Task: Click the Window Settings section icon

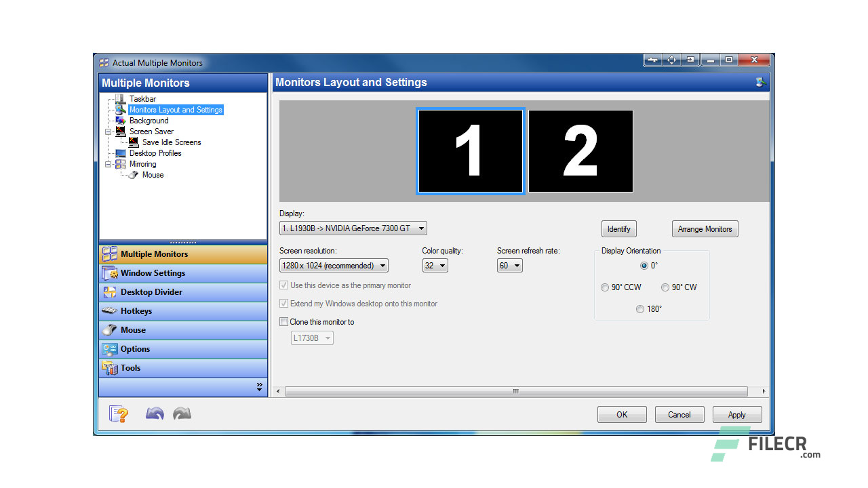Action: click(x=110, y=273)
